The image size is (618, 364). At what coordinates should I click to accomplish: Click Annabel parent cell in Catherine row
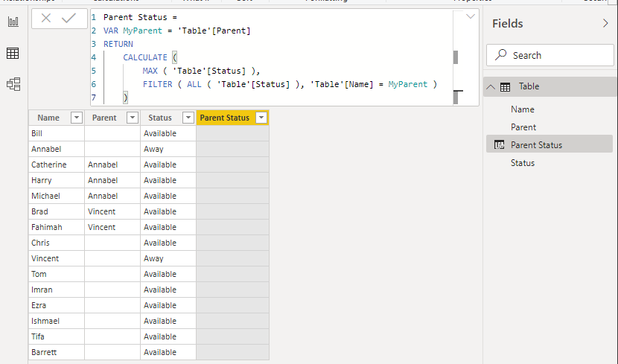point(112,165)
